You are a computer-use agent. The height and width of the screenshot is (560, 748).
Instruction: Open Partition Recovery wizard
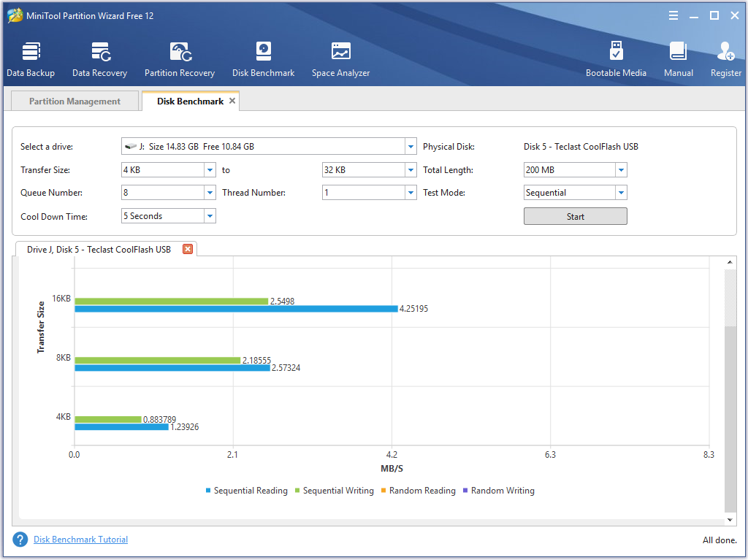click(180, 59)
